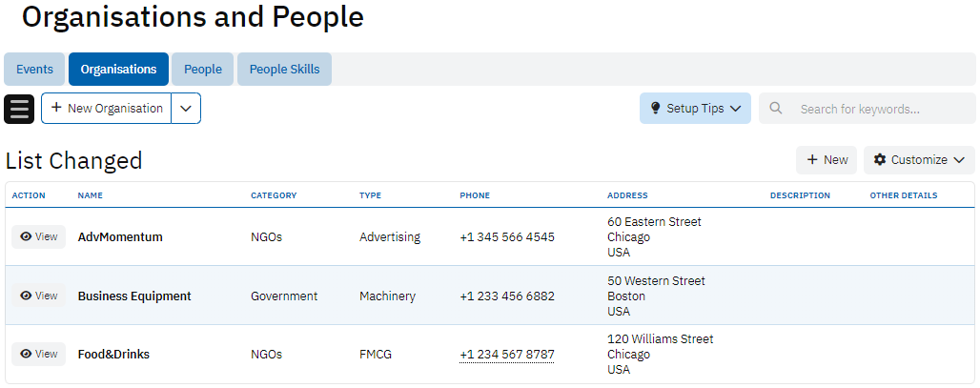This screenshot has height=388, width=980.
Task: Sort list by the Name column header
Action: tap(91, 195)
